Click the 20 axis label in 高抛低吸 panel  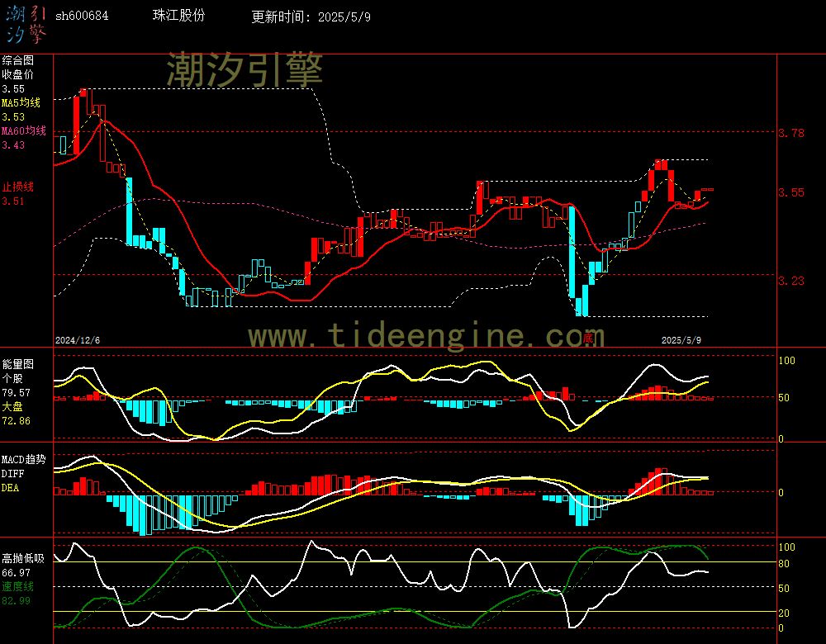pos(784,613)
